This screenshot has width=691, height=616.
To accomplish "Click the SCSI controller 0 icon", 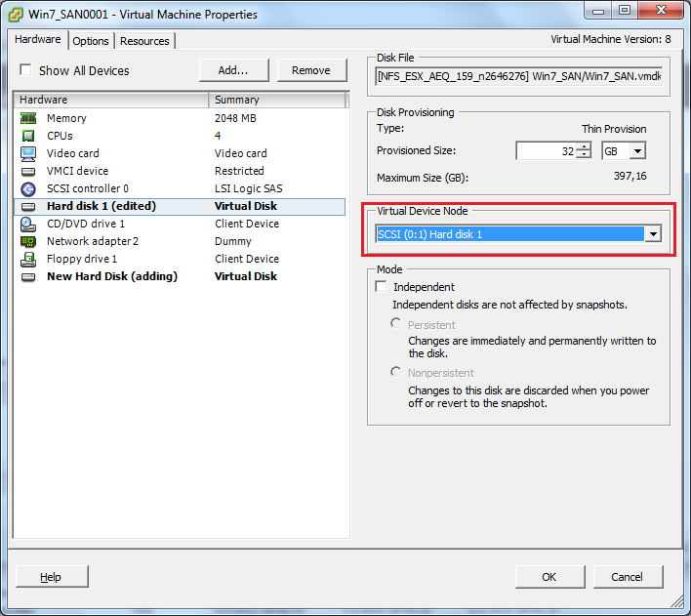I will coord(28,188).
